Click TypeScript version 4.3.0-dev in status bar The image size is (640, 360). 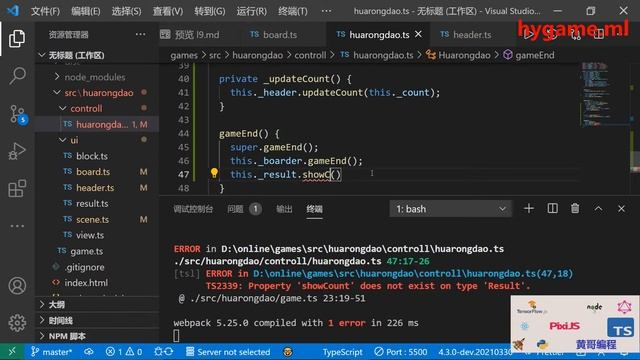tap(475, 351)
